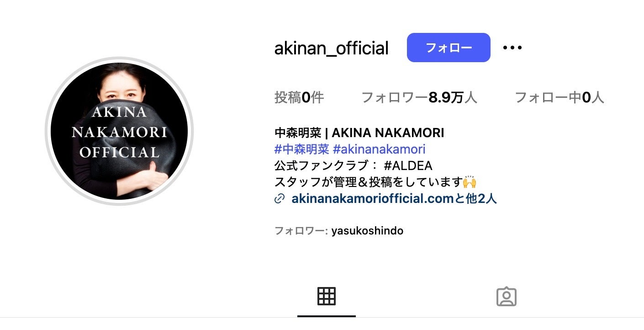This screenshot has height=330, width=644.
Task: Open mutual follower yasukoshindo's profile
Action: coord(367,231)
